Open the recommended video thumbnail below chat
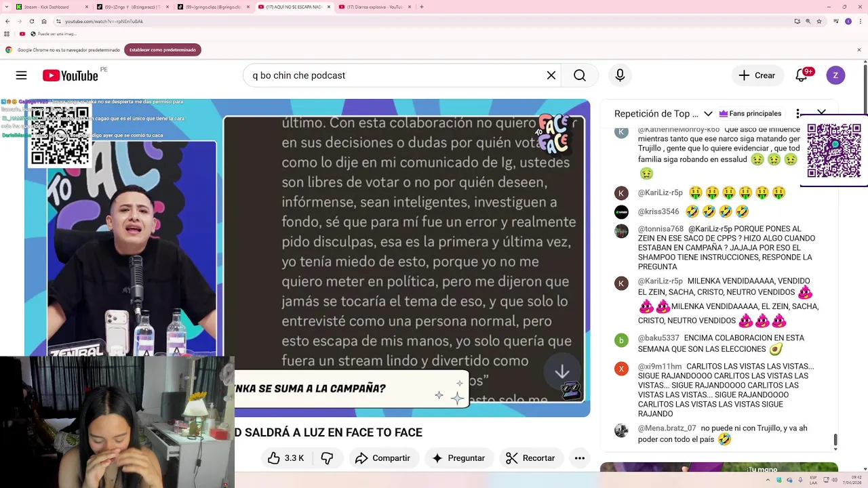Viewport: 868px width, 488px height. pyautogui.click(x=719, y=467)
